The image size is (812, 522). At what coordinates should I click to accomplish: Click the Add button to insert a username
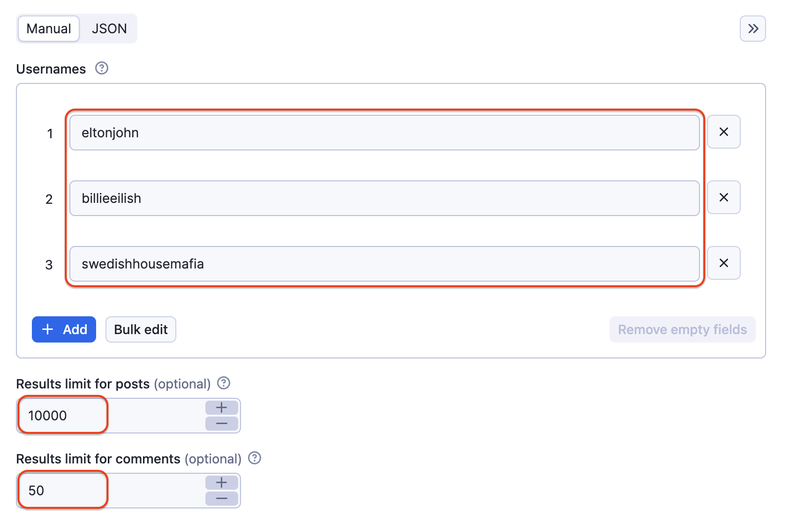click(64, 329)
